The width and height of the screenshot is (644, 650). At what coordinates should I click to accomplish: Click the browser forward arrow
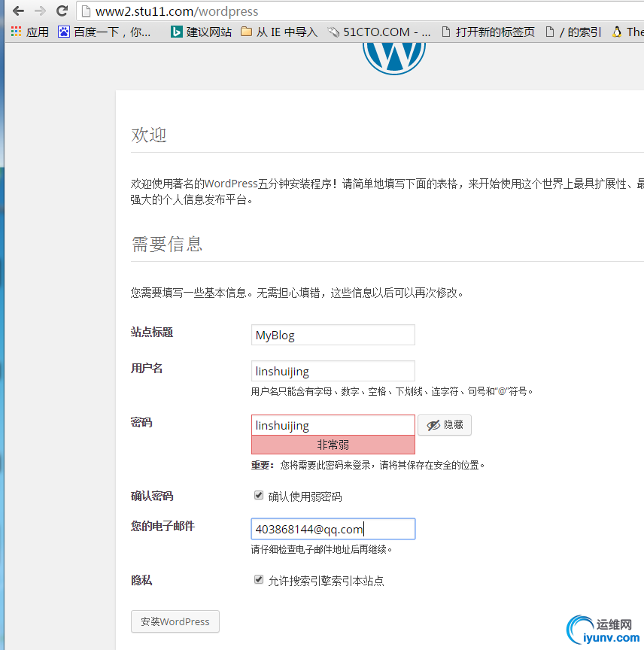(x=40, y=11)
